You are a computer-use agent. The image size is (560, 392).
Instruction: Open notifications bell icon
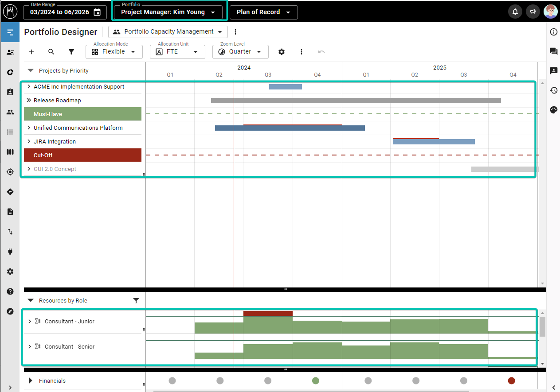[515, 12]
